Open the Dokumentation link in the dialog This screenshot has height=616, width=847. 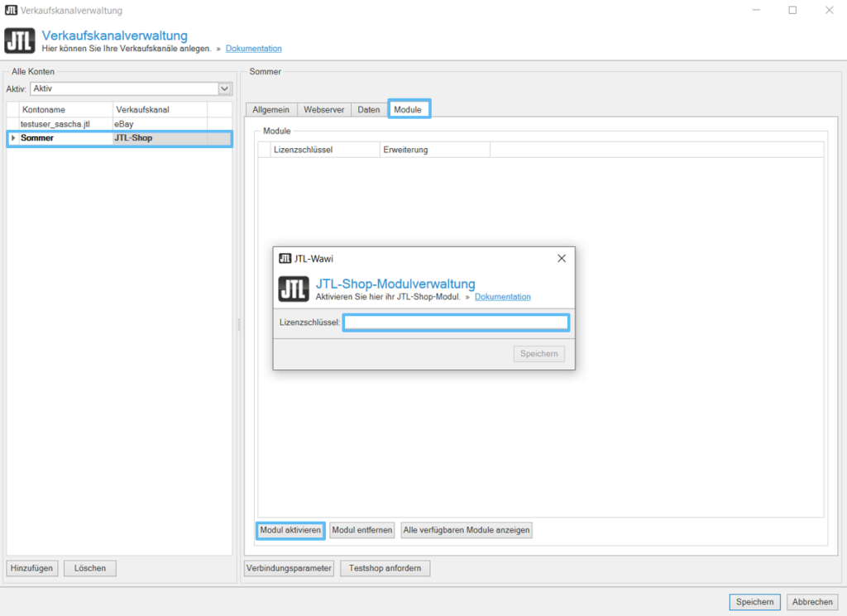[502, 297]
